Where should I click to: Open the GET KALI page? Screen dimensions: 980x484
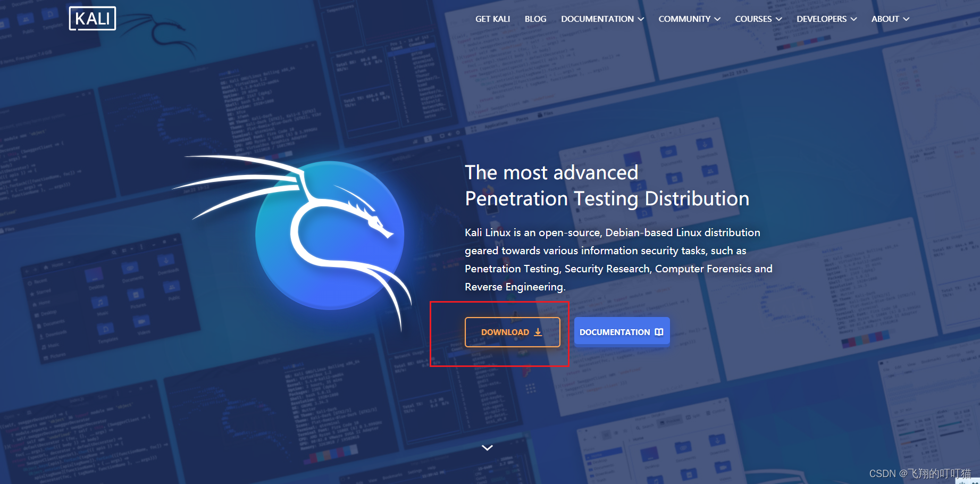click(x=492, y=19)
